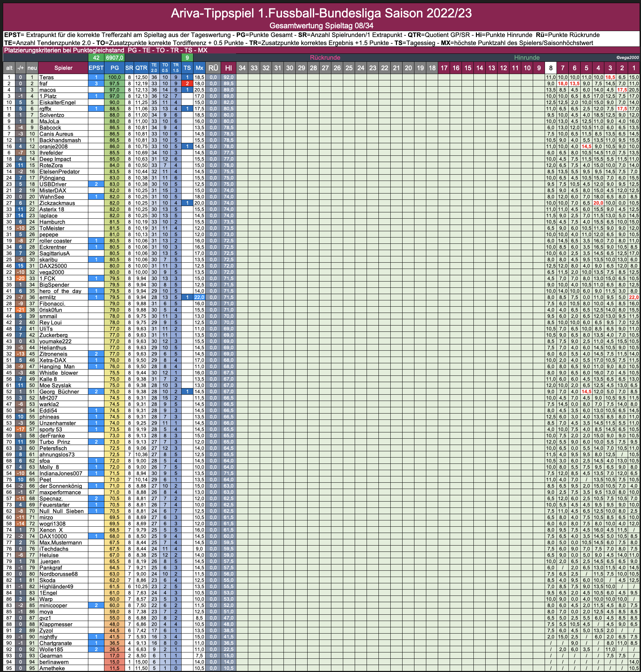Click the 'Platzierungskriterien bei Punktegleichstand' line
Viewport: 641px width, 672px height.
[x=105, y=50]
